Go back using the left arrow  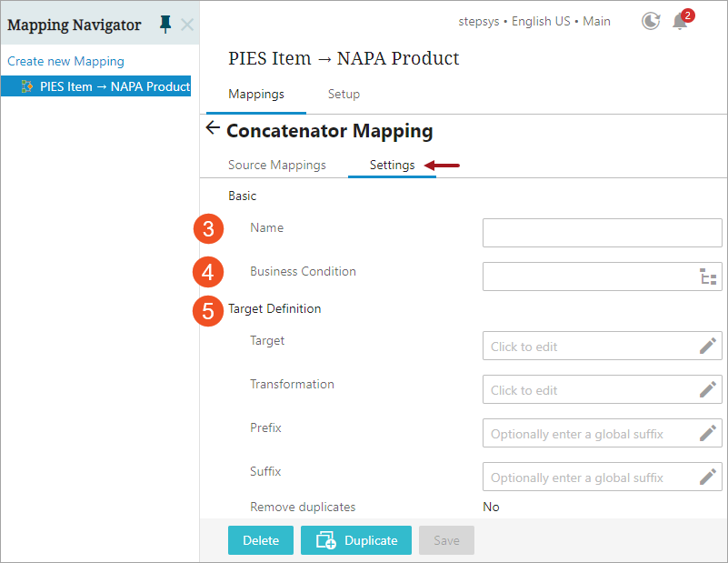point(213,128)
